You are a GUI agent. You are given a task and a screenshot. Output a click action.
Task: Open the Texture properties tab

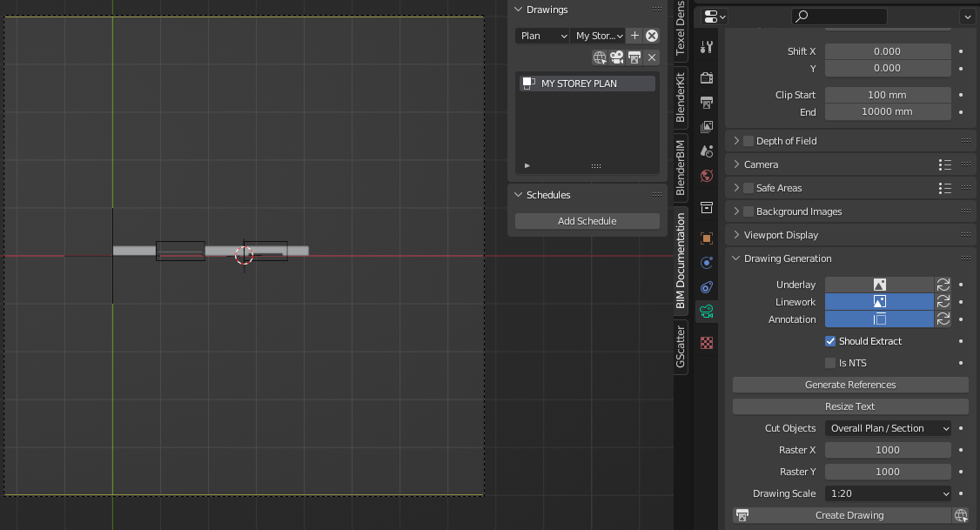click(x=706, y=343)
